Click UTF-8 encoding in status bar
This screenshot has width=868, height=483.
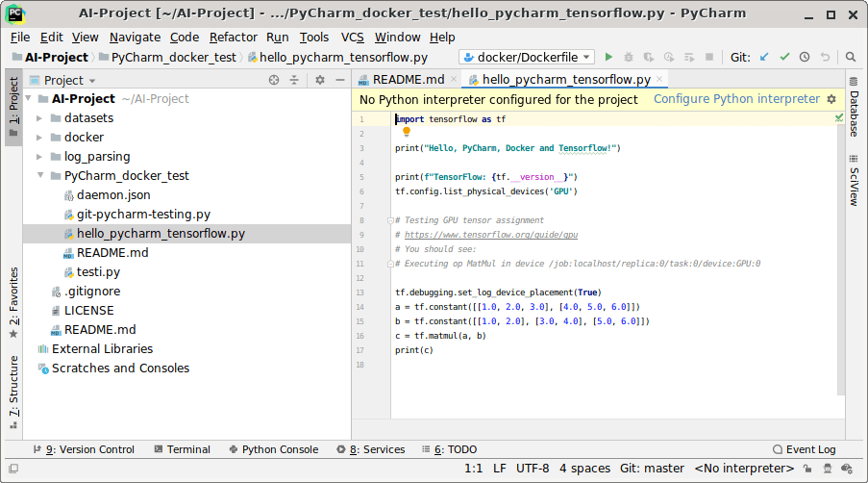coord(533,469)
